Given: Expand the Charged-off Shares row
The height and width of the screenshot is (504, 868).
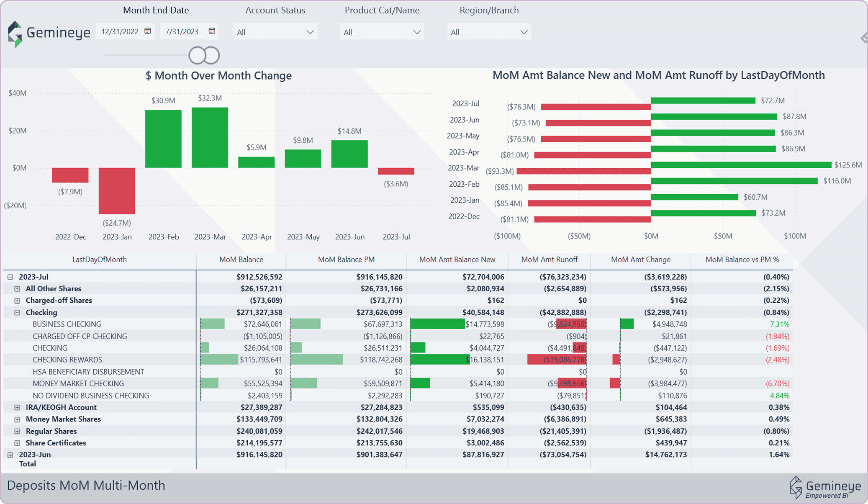Looking at the screenshot, I should click(17, 301).
